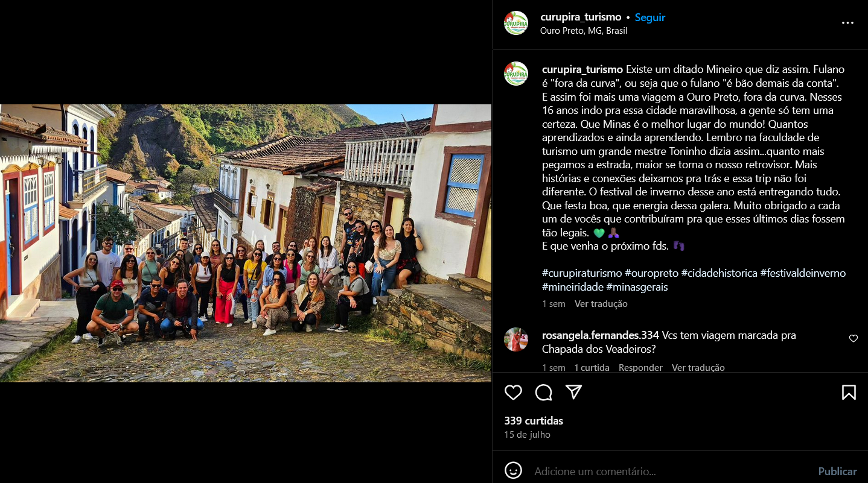Open the three-dot more options menu
The width and height of the screenshot is (868, 483).
tap(847, 23)
